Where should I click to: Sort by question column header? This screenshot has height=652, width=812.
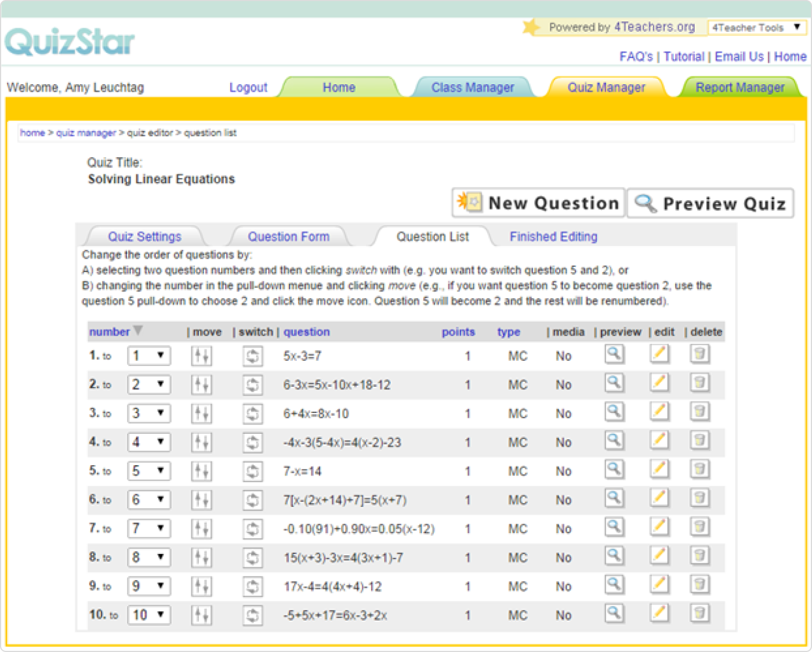coord(307,332)
